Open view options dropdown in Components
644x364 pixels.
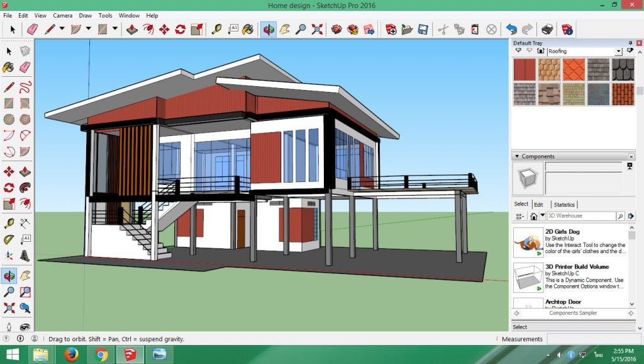coord(519,216)
